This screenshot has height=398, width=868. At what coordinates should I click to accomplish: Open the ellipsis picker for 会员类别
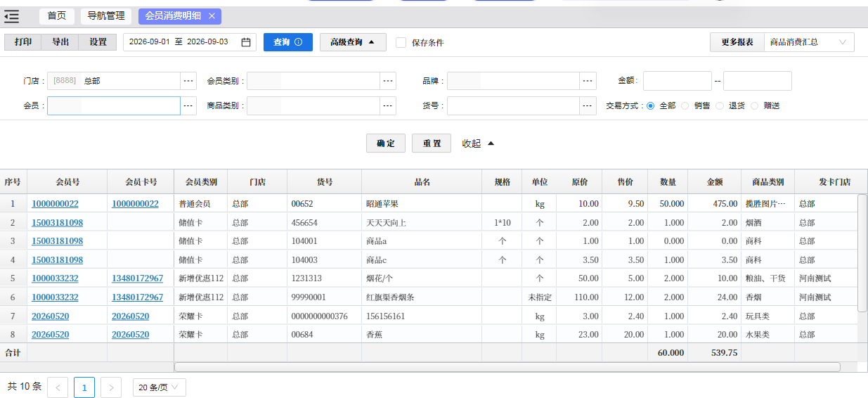[388, 82]
